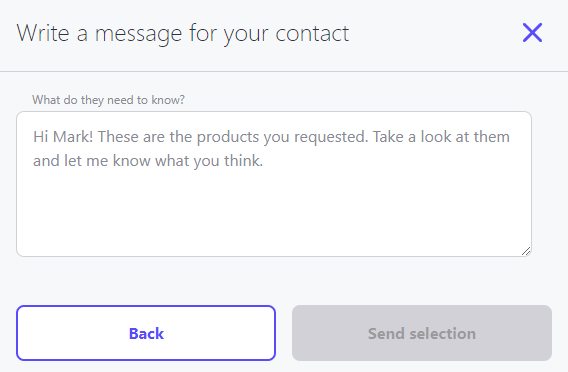
Task: Select the diagonal resize handle in the message box corner
Action: coord(526,251)
